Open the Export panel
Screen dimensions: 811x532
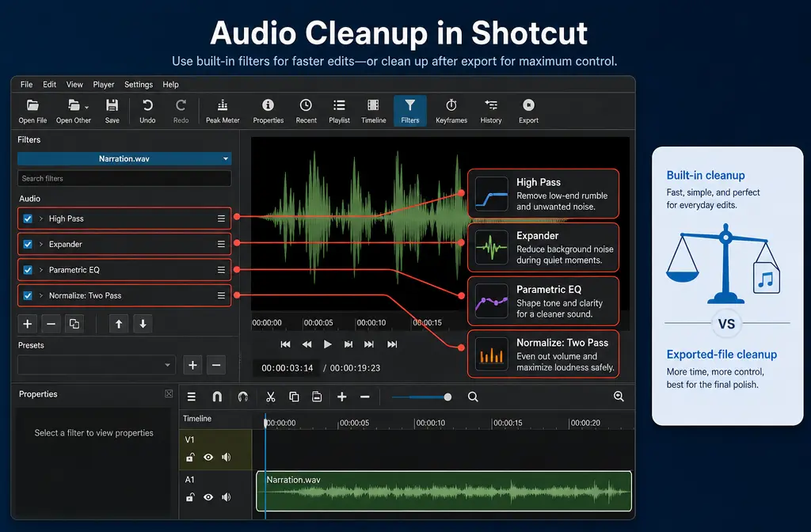click(x=528, y=111)
